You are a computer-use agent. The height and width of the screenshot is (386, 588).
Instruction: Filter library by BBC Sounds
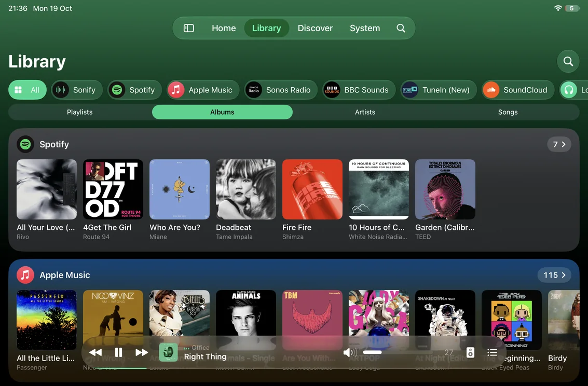[x=359, y=90]
